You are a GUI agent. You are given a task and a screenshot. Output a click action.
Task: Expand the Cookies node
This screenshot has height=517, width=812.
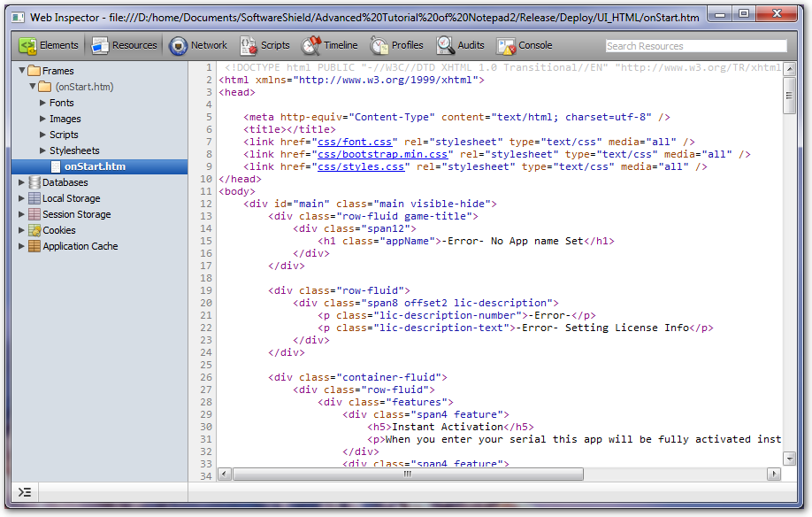[22, 230]
